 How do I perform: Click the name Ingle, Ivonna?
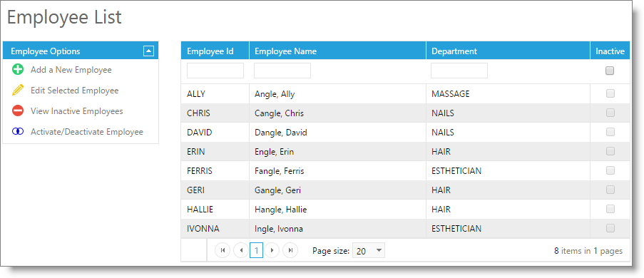[x=279, y=228]
